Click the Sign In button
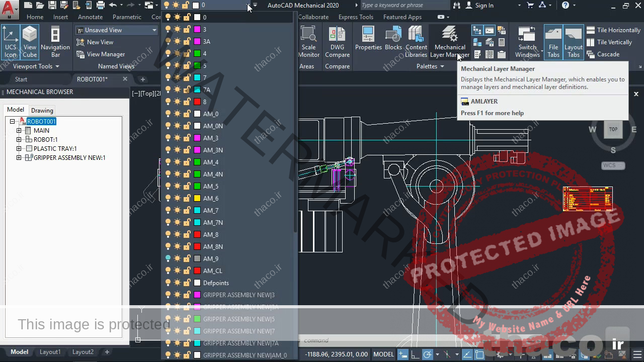This screenshot has height=362, width=644. pos(479,6)
